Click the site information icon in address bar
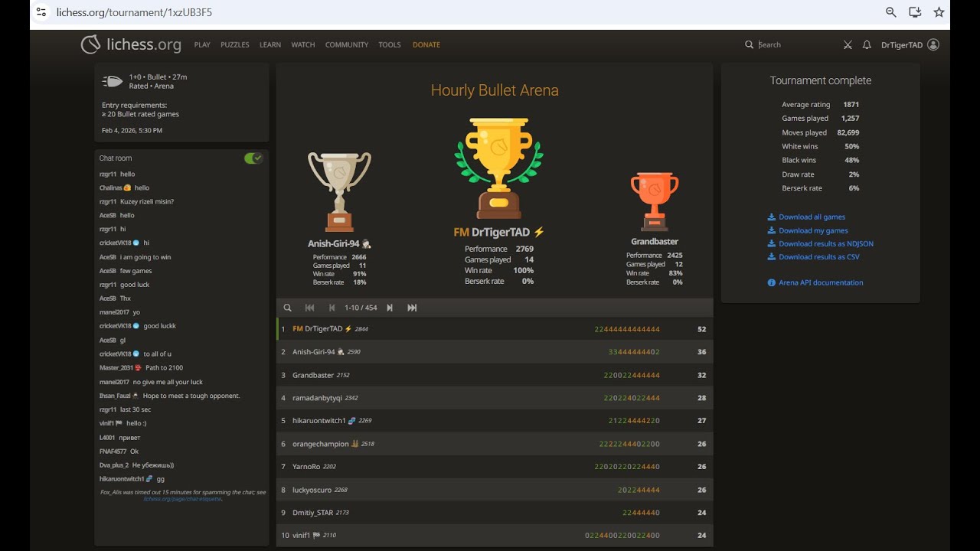Image resolution: width=980 pixels, height=551 pixels. [42, 12]
